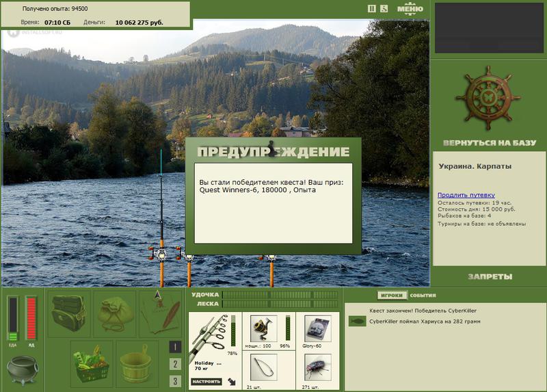Select the Glory-60 fishing line pack

coord(317,328)
